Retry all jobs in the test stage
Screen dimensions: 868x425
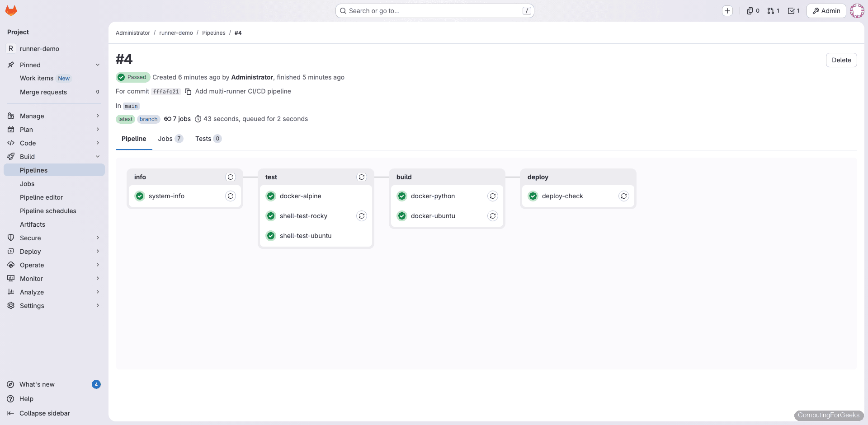click(x=362, y=177)
